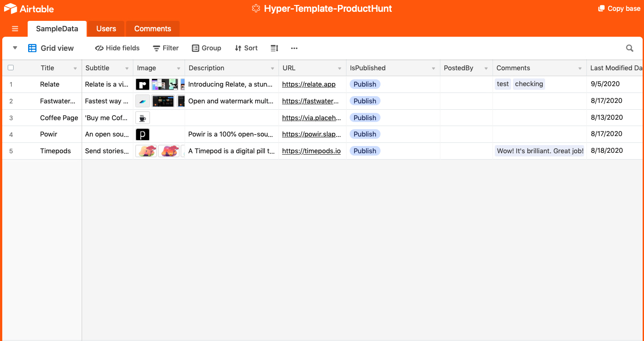Open the Grid view switcher
The height and width of the screenshot is (341, 644).
[51, 48]
